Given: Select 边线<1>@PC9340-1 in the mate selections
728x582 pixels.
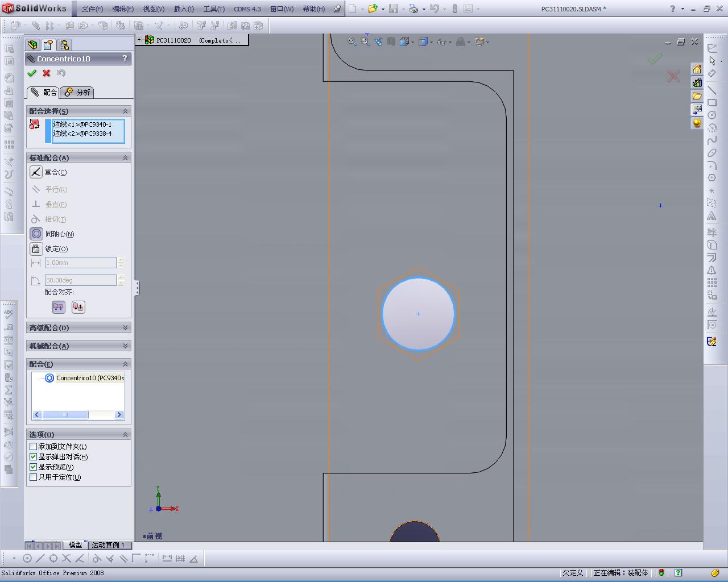Looking at the screenshot, I should [x=82, y=124].
